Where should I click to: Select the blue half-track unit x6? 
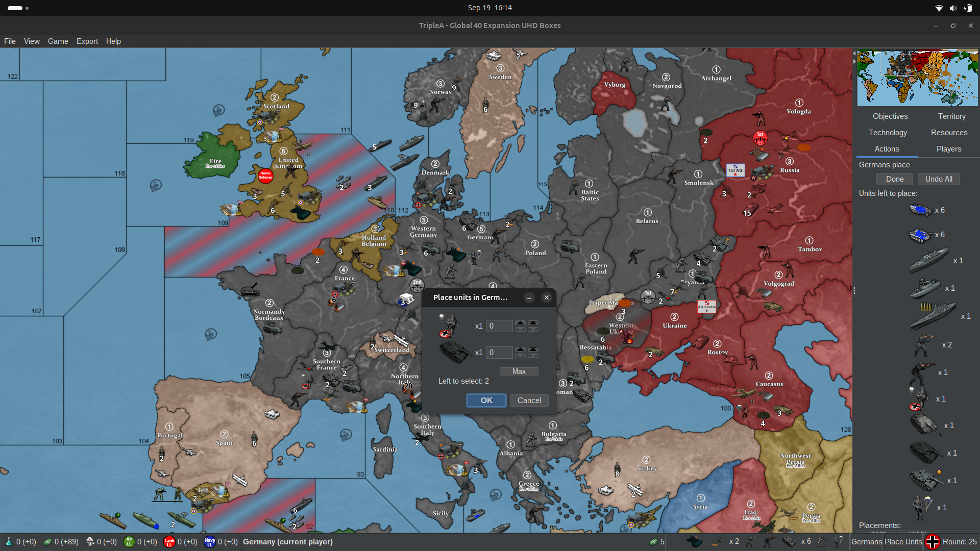point(920,210)
